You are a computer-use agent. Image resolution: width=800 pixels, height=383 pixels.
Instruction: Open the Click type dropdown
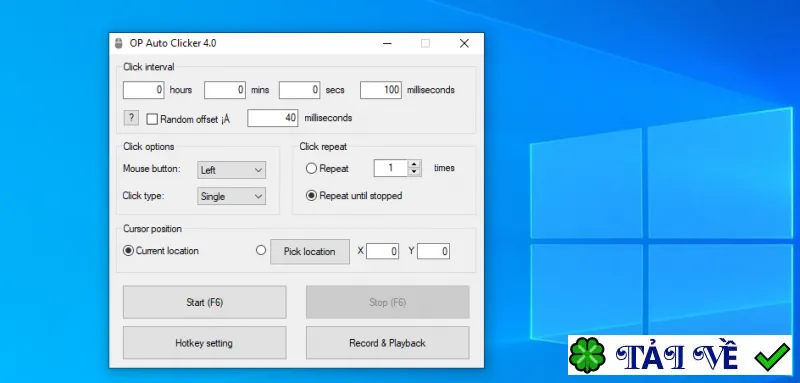click(232, 196)
